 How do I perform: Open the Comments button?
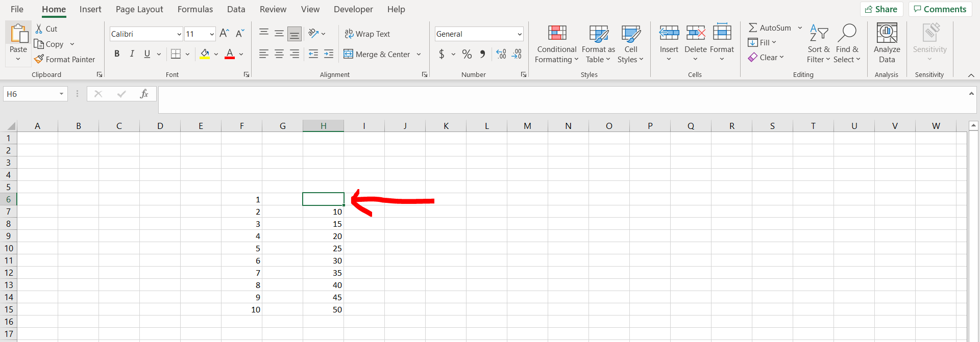tap(940, 9)
